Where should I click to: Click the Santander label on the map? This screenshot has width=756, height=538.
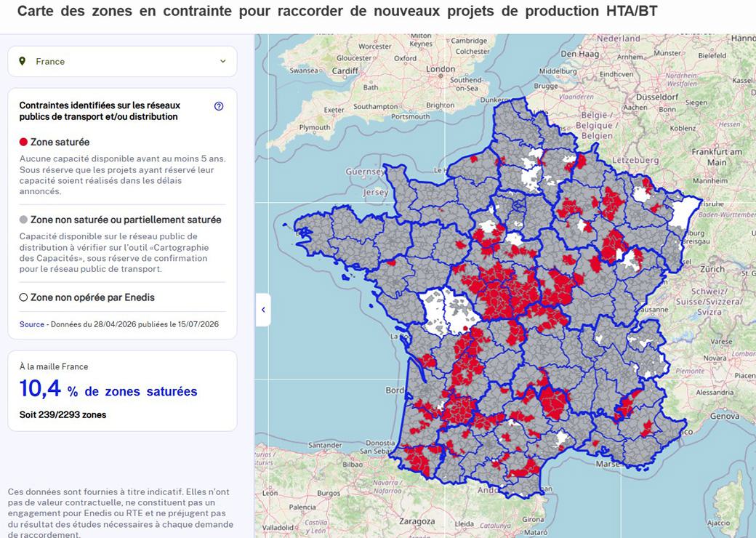coord(325,445)
